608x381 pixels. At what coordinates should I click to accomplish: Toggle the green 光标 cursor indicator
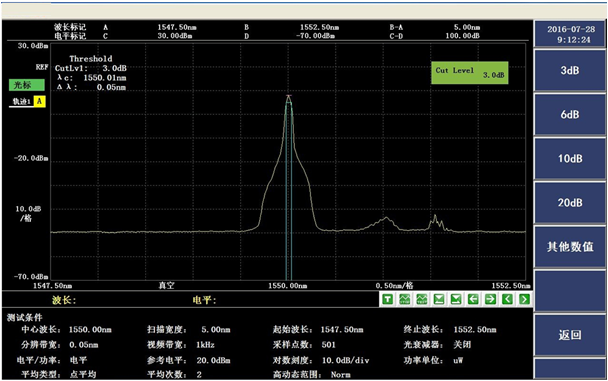pos(26,85)
